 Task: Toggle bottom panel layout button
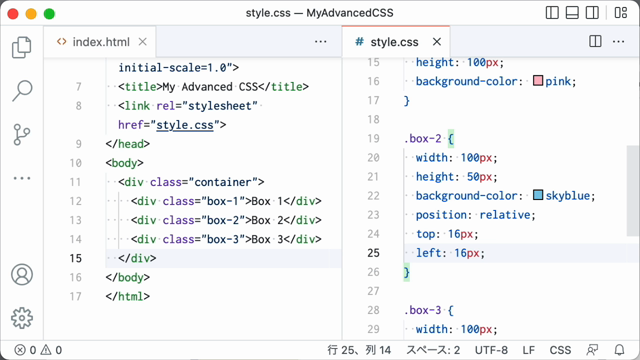pyautogui.click(x=572, y=13)
